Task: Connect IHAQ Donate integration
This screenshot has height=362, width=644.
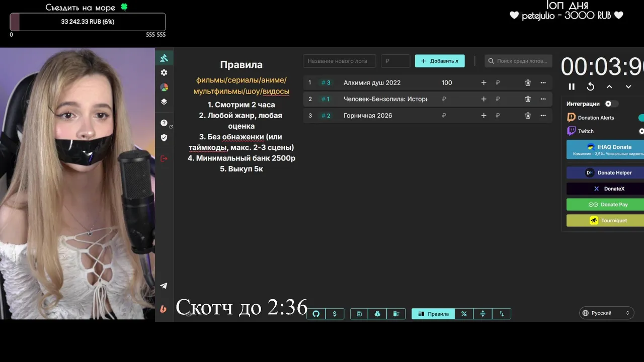Action: click(605, 149)
